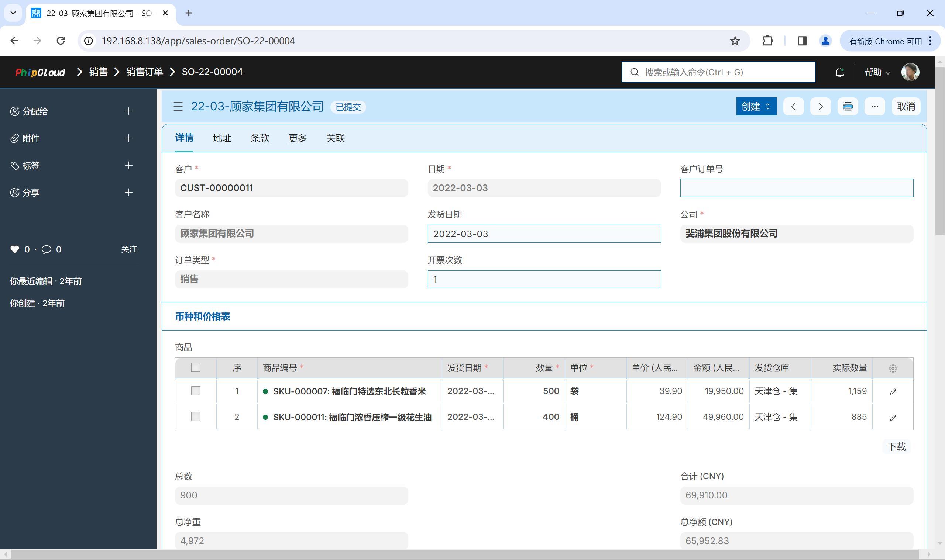Toggle the sidebar hamburger icon
945x560 pixels.
[x=178, y=107]
